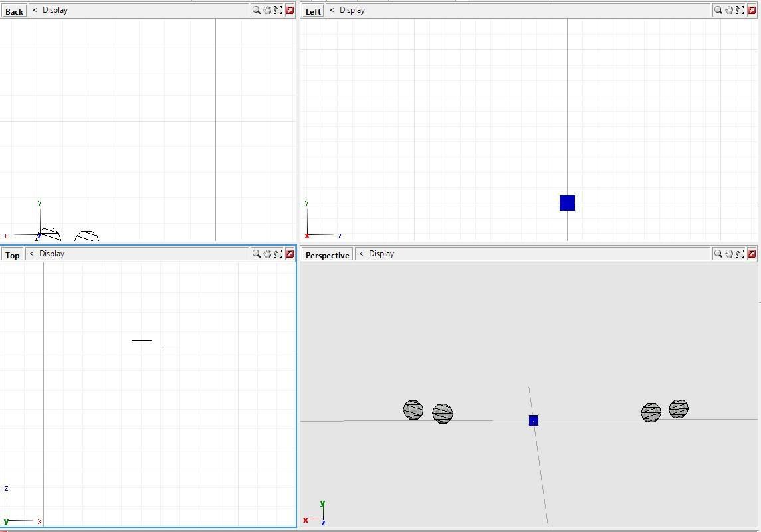Screen dimensions: 761x532
Task: Open the Display menu in Left viewport
Action: coord(352,11)
